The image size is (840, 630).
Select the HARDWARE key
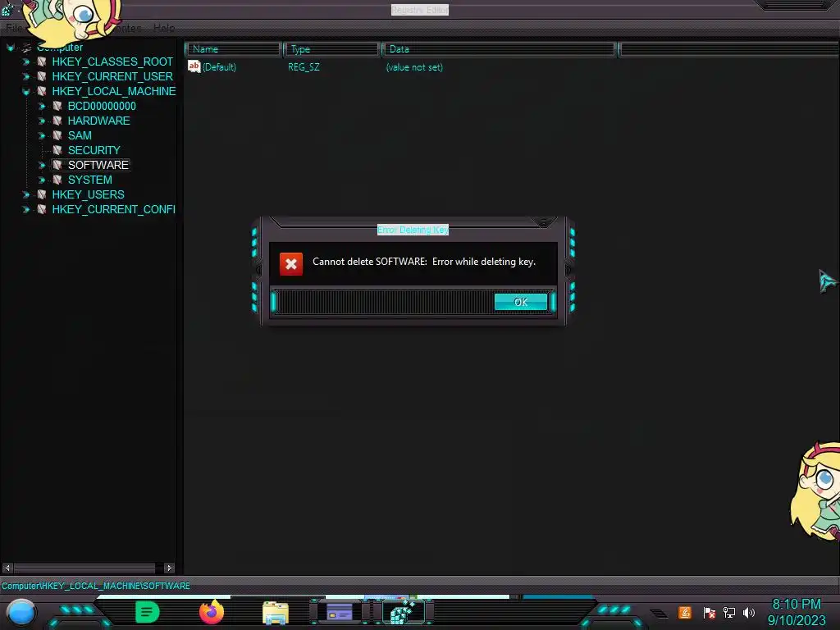click(99, 121)
